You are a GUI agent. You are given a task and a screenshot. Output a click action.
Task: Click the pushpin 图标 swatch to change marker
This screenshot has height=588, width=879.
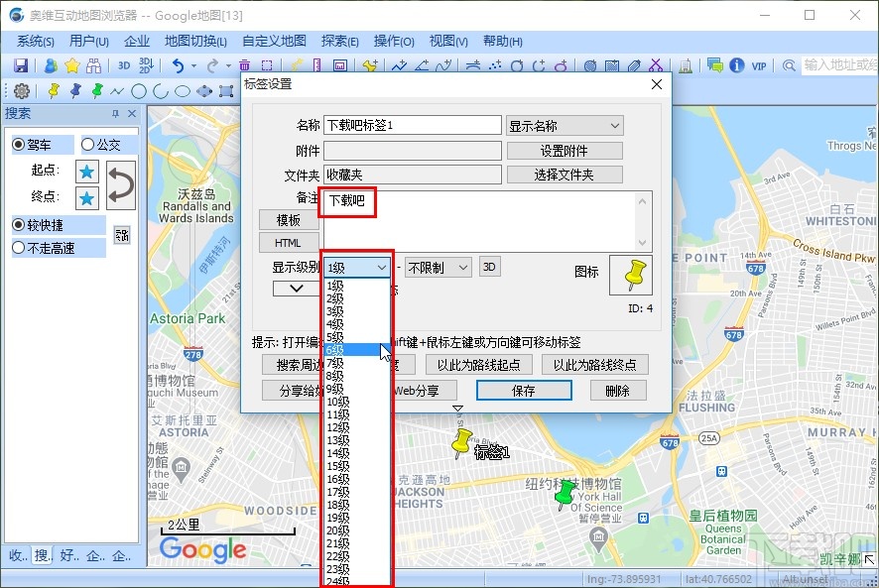(x=632, y=275)
